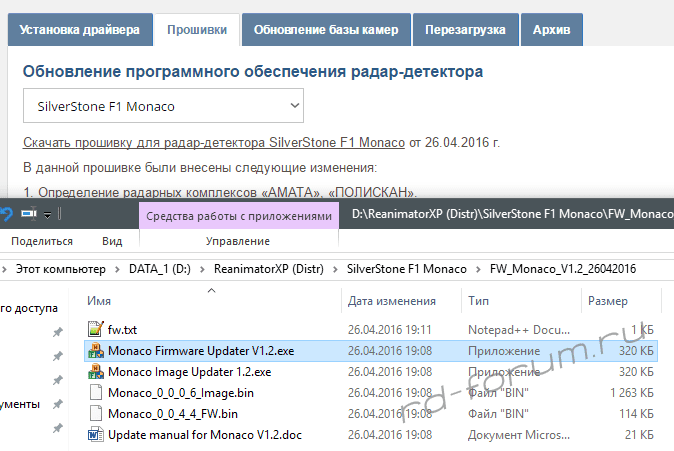Click the SilverStone F1 Monaco firmware download link
674x451 pixels.
(214, 142)
